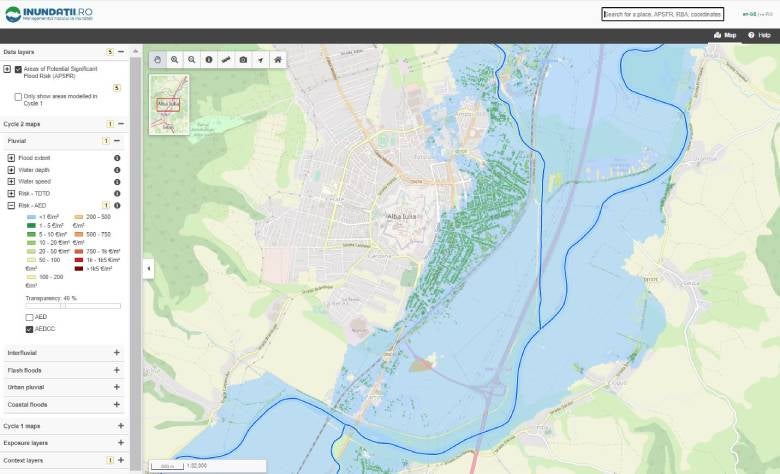
Task: Expand the Coastal floods group
Action: 116,404
